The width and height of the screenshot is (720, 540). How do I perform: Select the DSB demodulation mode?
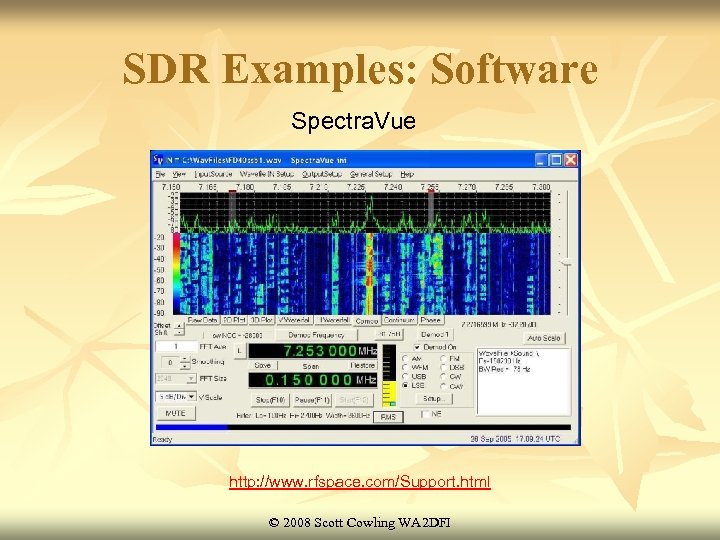pos(444,368)
